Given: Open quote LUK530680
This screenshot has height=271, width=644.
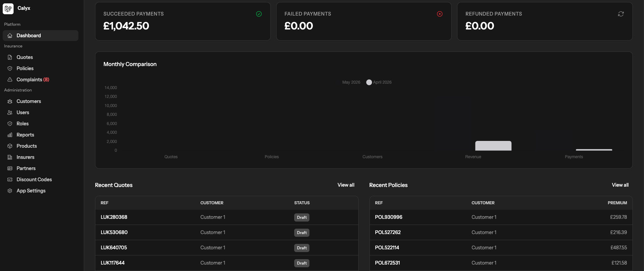Looking at the screenshot, I should 114,232.
